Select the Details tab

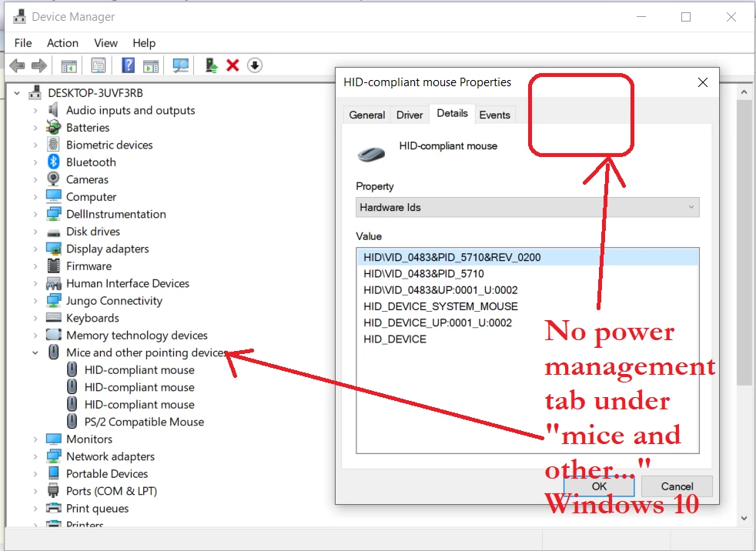452,113
